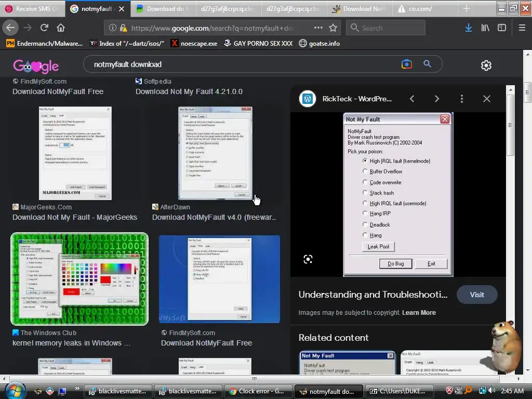This screenshot has height=399, width=532.
Task: Go back with the browser back arrow
Action: 10,28
